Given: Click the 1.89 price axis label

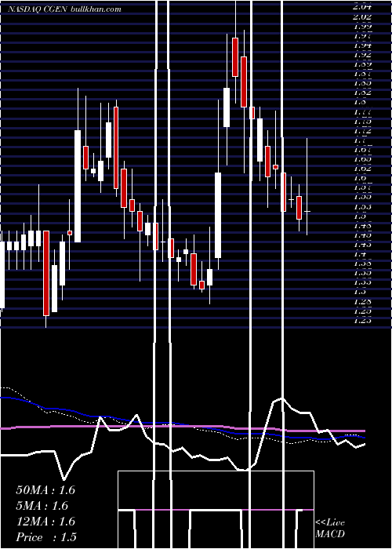Looking at the screenshot, I should tap(362, 64).
